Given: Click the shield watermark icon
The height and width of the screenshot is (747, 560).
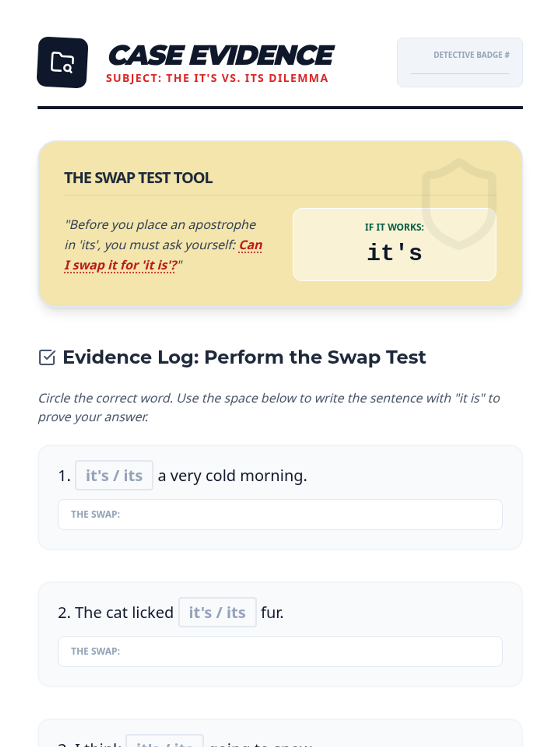Looking at the screenshot, I should [459, 204].
